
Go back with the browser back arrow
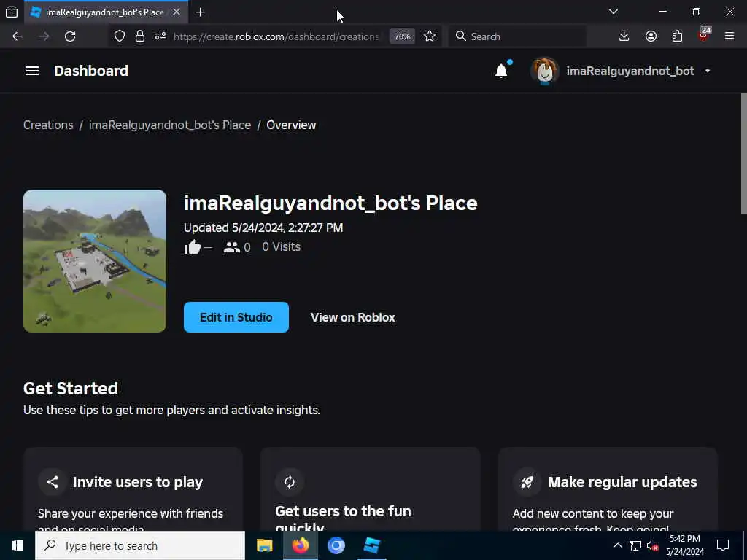[x=18, y=36]
